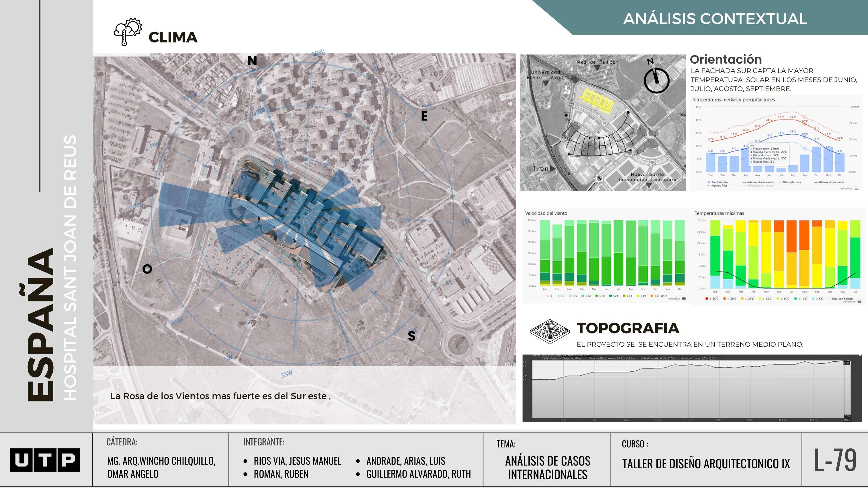Click the L-79 sheet number label

click(x=835, y=460)
